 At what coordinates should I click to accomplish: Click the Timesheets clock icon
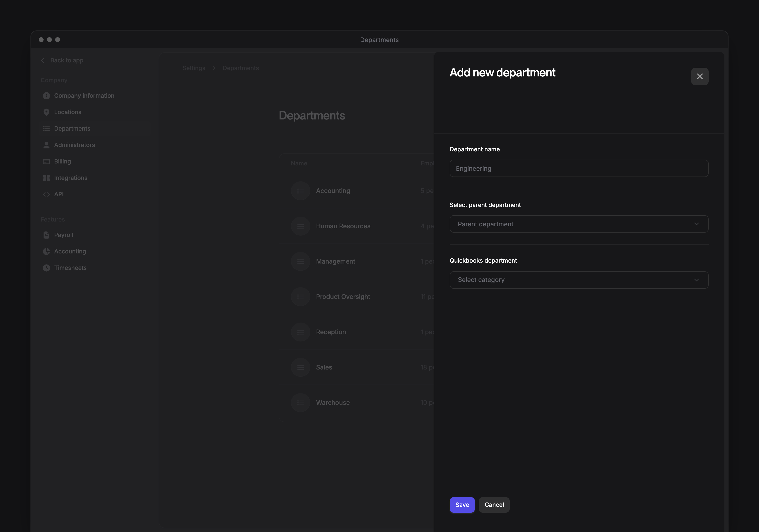tap(46, 268)
